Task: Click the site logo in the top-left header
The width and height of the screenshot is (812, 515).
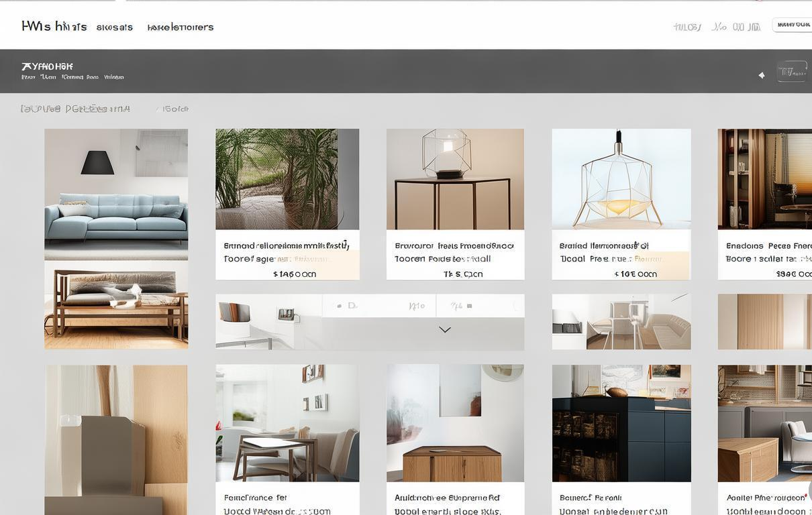Action: click(x=54, y=26)
